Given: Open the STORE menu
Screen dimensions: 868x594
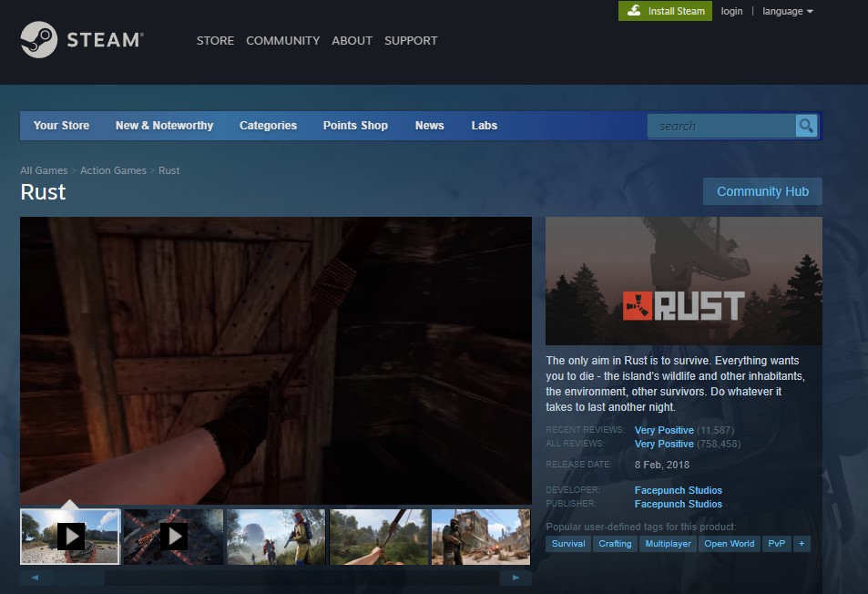Looking at the screenshot, I should (x=215, y=40).
